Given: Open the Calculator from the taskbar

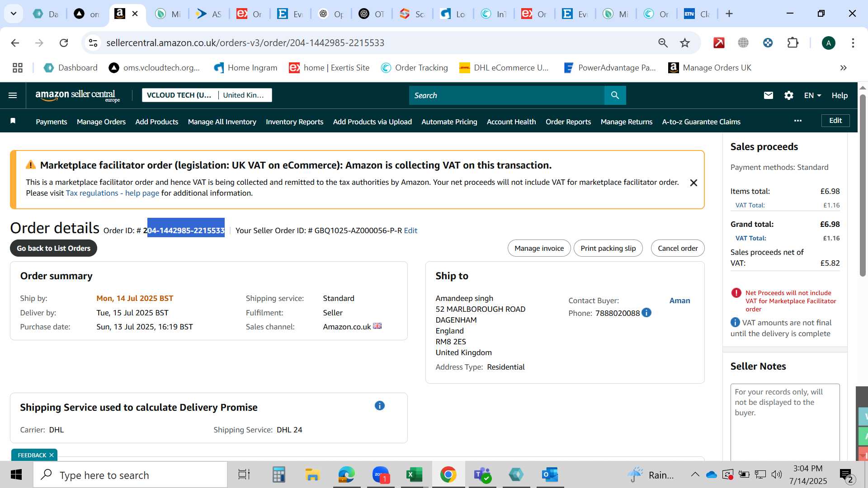Looking at the screenshot, I should click(x=278, y=475).
